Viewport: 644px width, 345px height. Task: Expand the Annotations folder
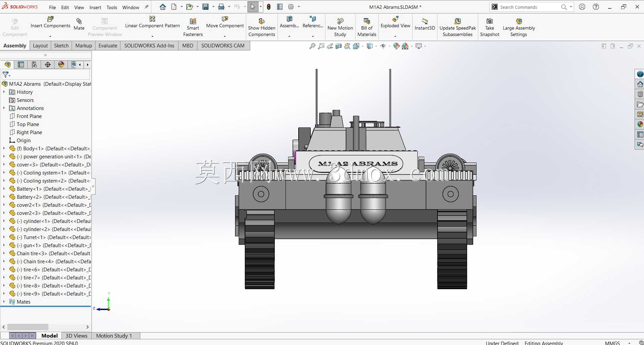(4, 108)
